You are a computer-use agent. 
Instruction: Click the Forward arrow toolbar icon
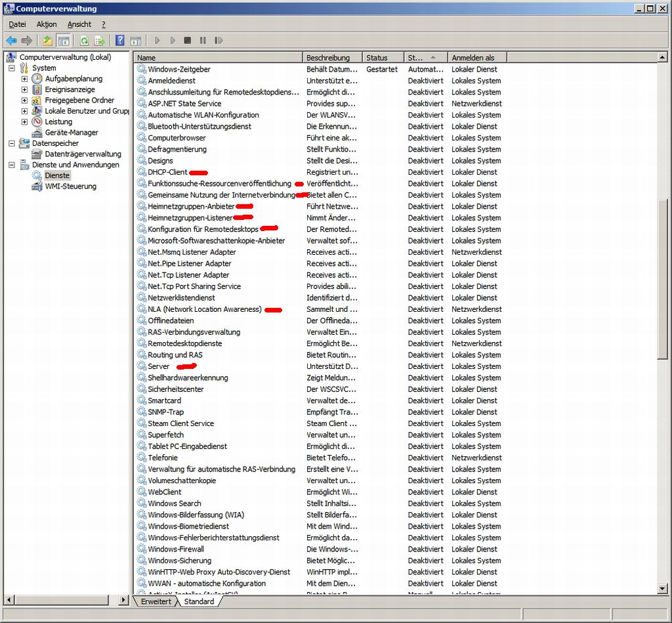(x=26, y=41)
